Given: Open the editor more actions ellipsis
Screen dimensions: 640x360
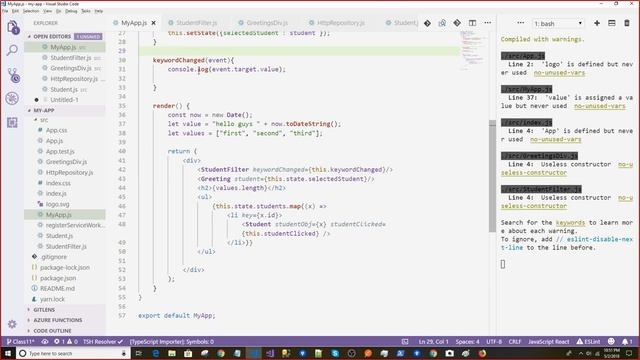Looking at the screenshot, I should coord(488,23).
